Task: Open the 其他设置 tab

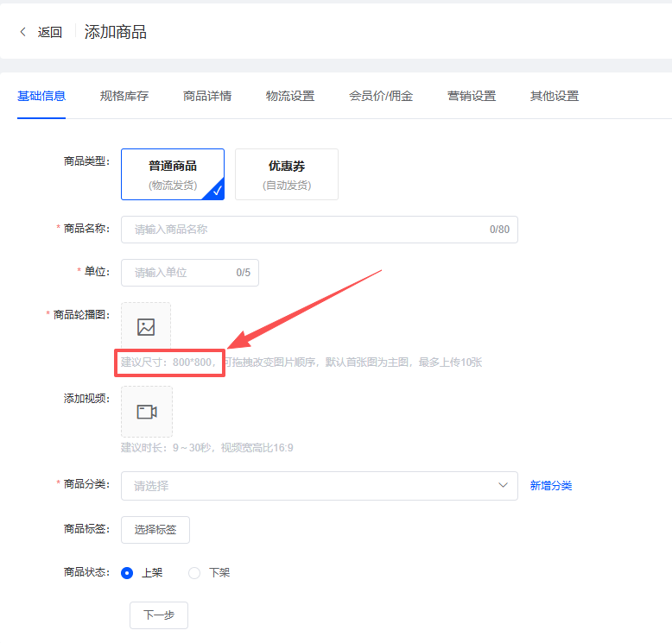Action: coord(555,96)
